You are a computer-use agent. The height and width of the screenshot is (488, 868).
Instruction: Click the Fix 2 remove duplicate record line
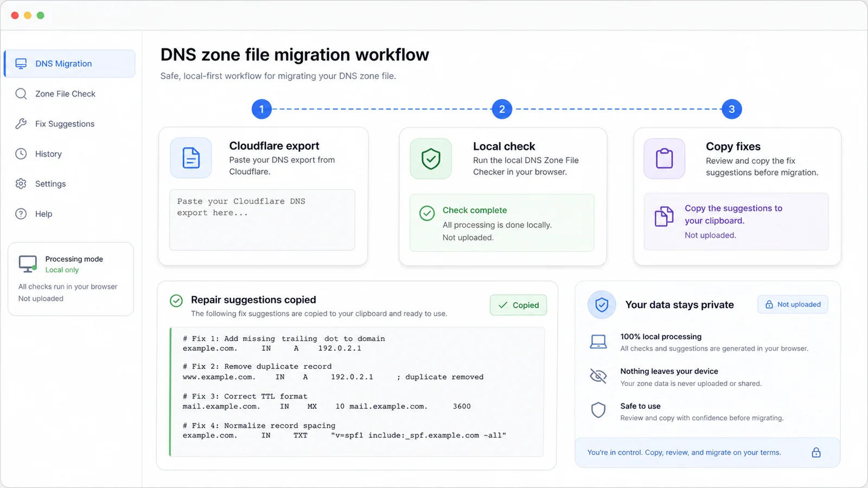[x=257, y=367]
